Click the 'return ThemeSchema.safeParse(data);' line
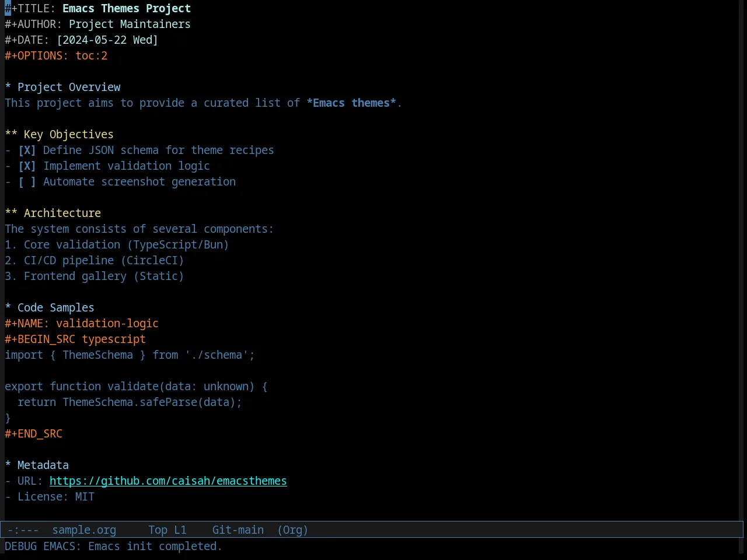This screenshot has height=560, width=747. click(130, 402)
